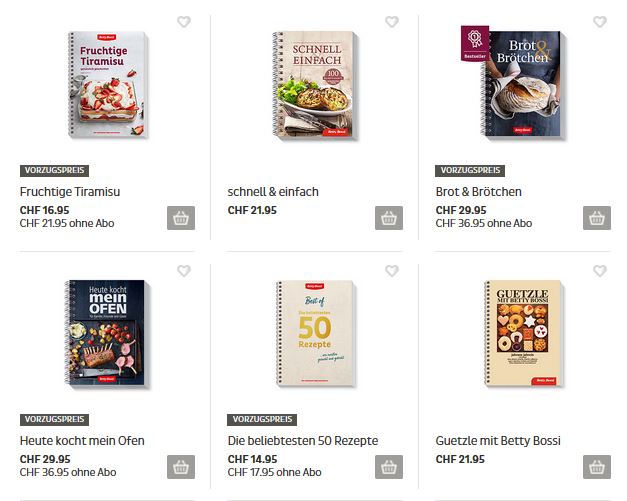Viewport: 627px width, 501px height.
Task: Toggle wishlist heart for Heute kocht mein Ofen
Action: tap(184, 271)
